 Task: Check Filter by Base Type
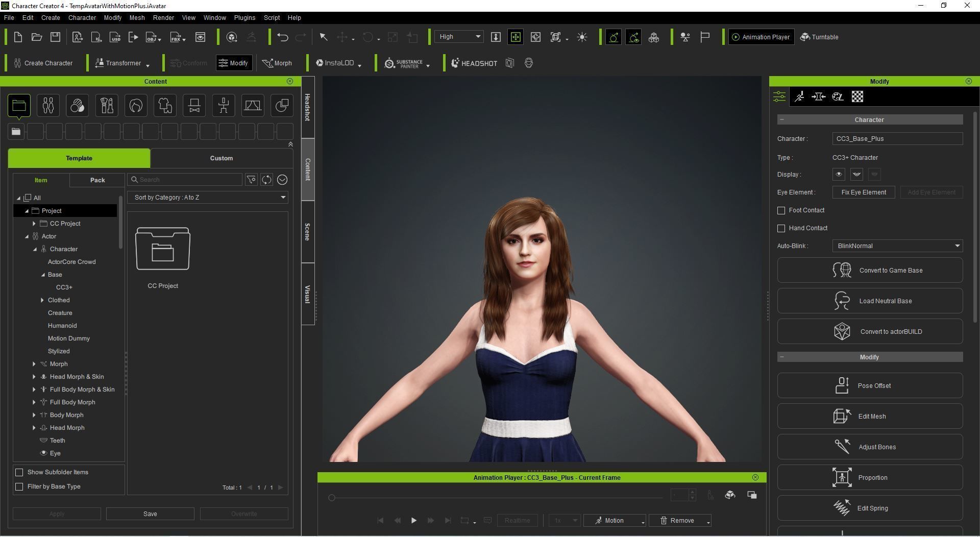pos(19,486)
